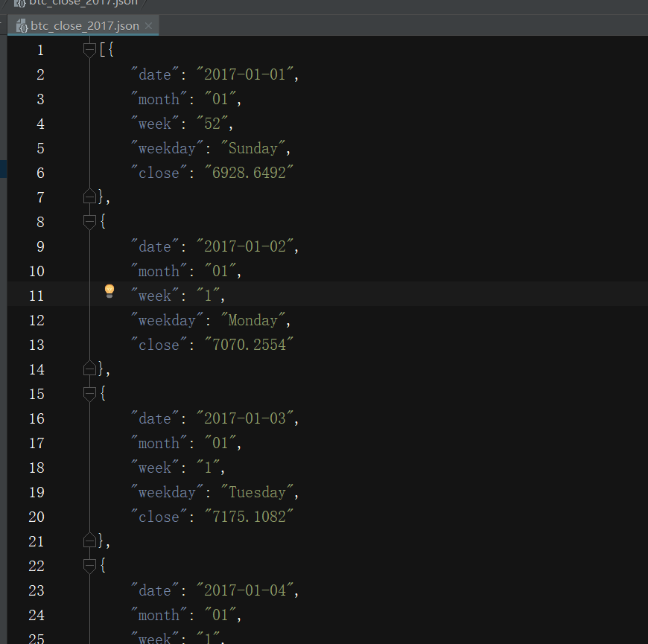Collapse the fold end marker on line 14
The height and width of the screenshot is (644, 648).
tap(89, 369)
